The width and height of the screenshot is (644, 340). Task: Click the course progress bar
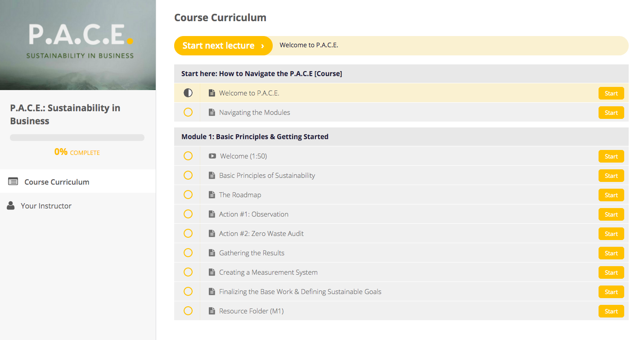[77, 137]
